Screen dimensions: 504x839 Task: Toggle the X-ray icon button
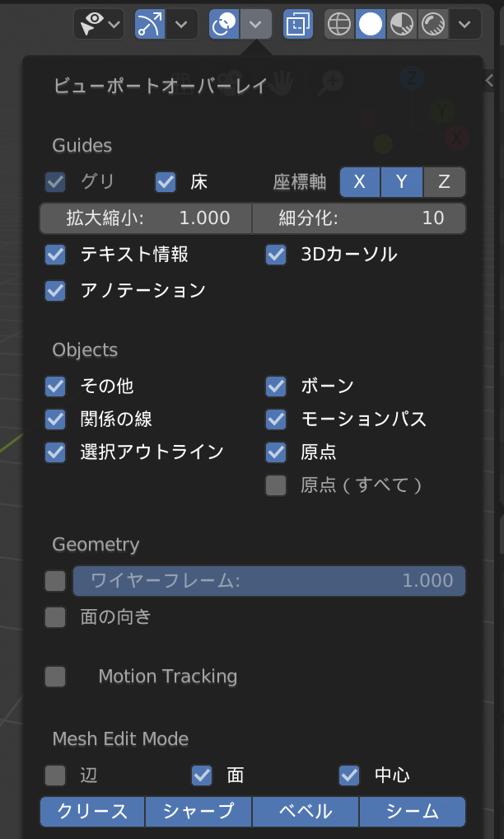298,24
